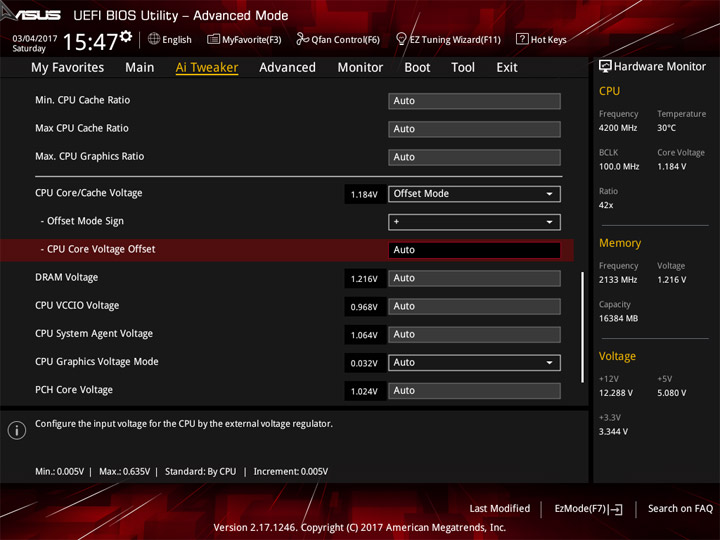Select the Exit tab
The height and width of the screenshot is (540, 720).
(506, 68)
